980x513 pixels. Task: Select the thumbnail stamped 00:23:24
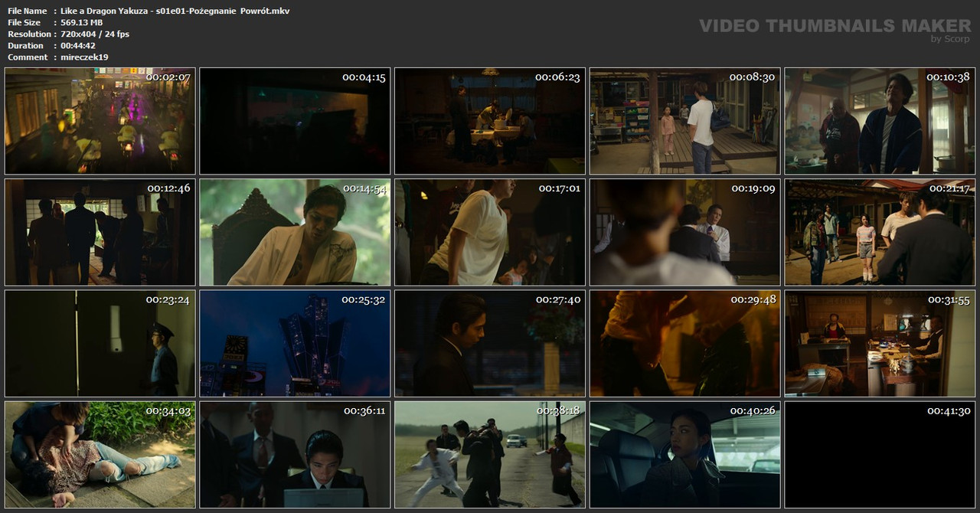pos(100,344)
